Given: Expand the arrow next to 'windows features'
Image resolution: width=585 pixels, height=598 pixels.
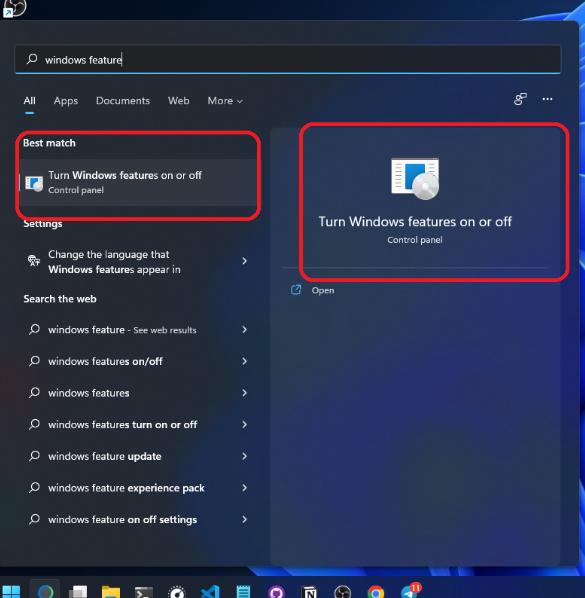Looking at the screenshot, I should pos(244,393).
